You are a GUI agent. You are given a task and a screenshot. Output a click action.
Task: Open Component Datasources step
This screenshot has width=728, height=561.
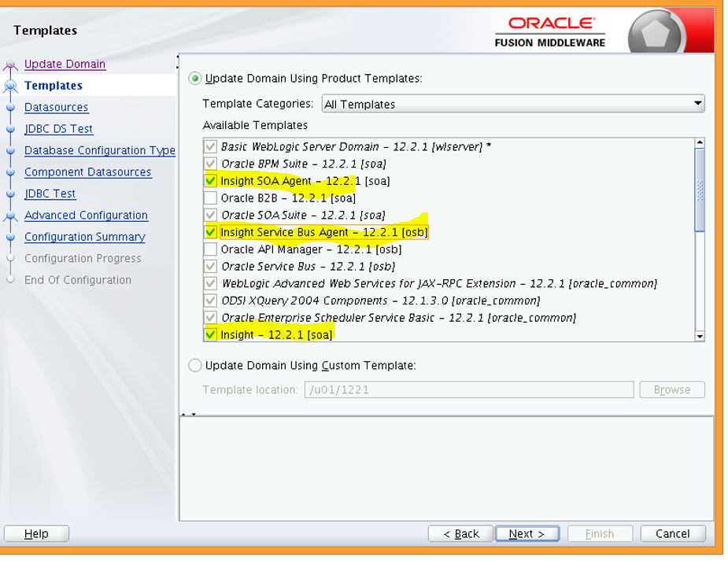tap(87, 172)
